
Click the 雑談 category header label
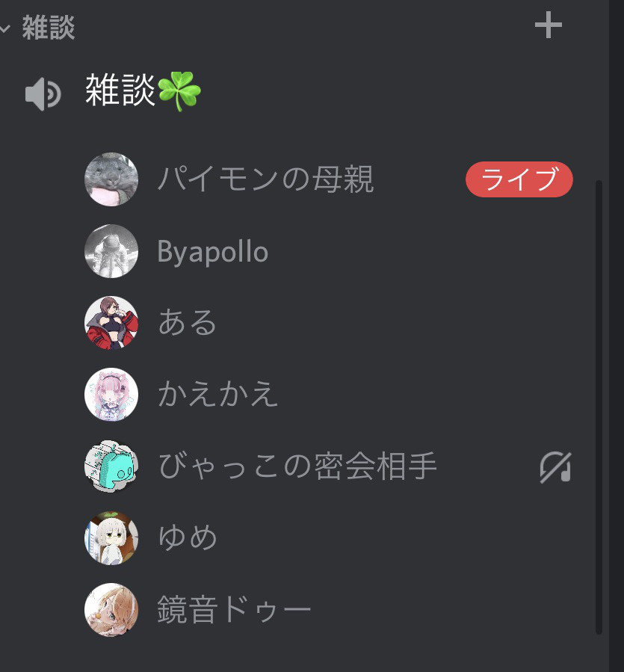(x=49, y=28)
